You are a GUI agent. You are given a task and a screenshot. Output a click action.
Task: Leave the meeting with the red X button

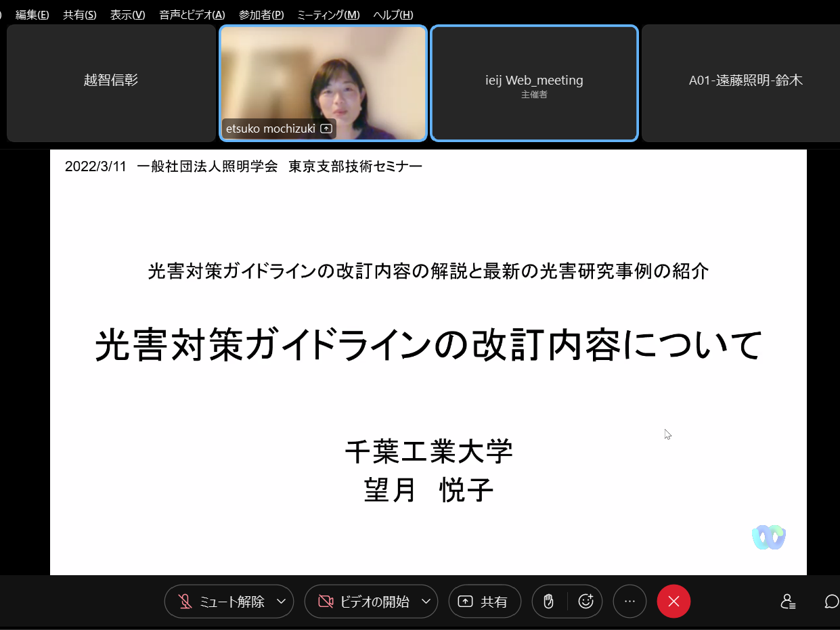point(673,602)
